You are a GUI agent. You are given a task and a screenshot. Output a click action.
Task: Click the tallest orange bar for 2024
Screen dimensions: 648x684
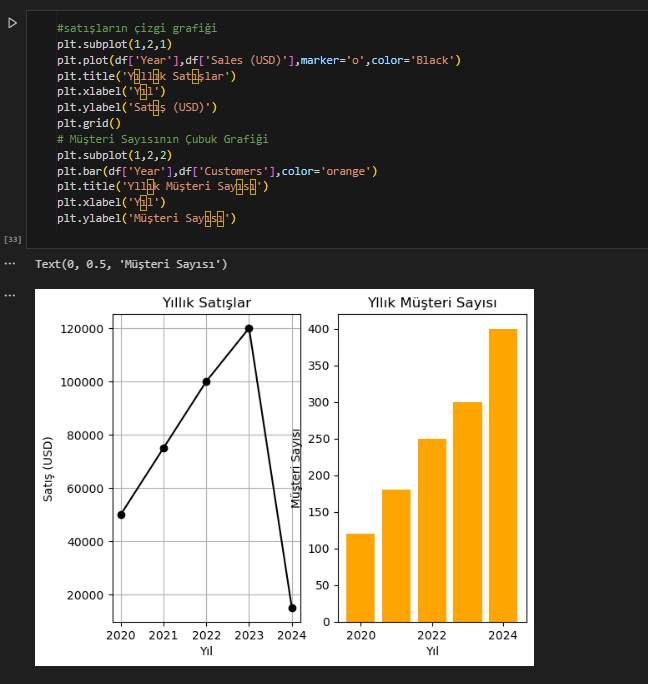tap(503, 475)
